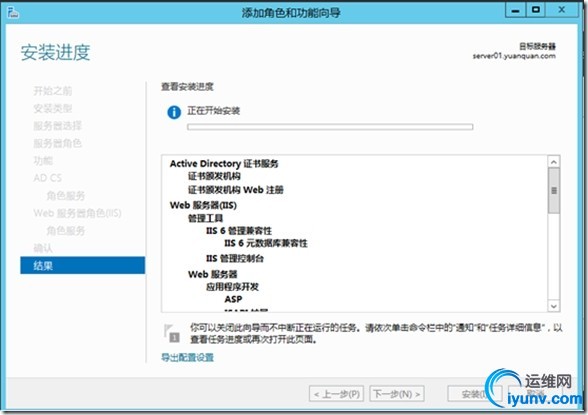The width and height of the screenshot is (588, 415).
Task: Minimize the 添加角色和功能向导 window
Action: click(x=516, y=10)
